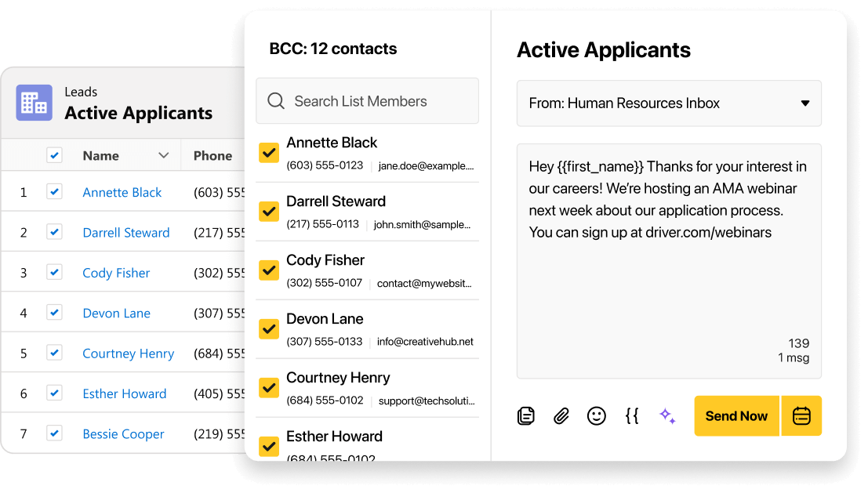Open the emoji picker
868x493 pixels.
(x=596, y=415)
